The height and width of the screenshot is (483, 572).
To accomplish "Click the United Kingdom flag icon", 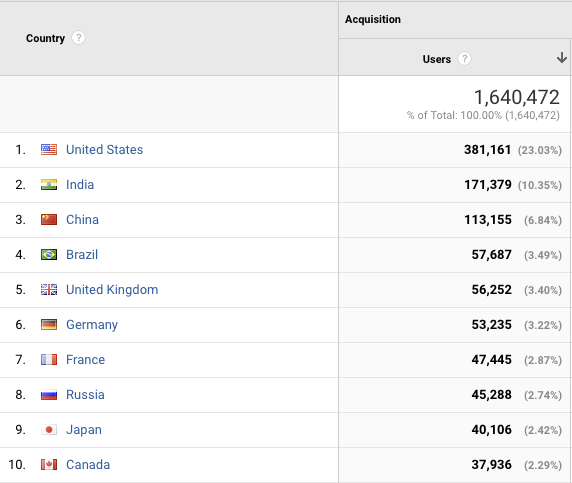I will pos(49,290).
